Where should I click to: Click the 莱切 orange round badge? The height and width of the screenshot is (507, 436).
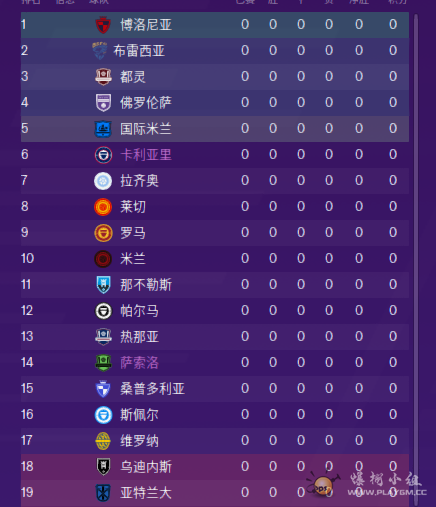pyautogui.click(x=103, y=207)
